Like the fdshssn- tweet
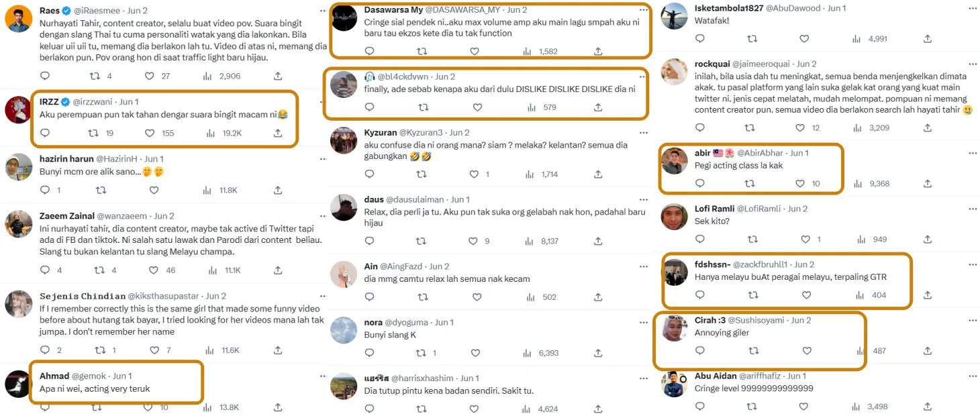This screenshot has width=980, height=416. point(807,295)
